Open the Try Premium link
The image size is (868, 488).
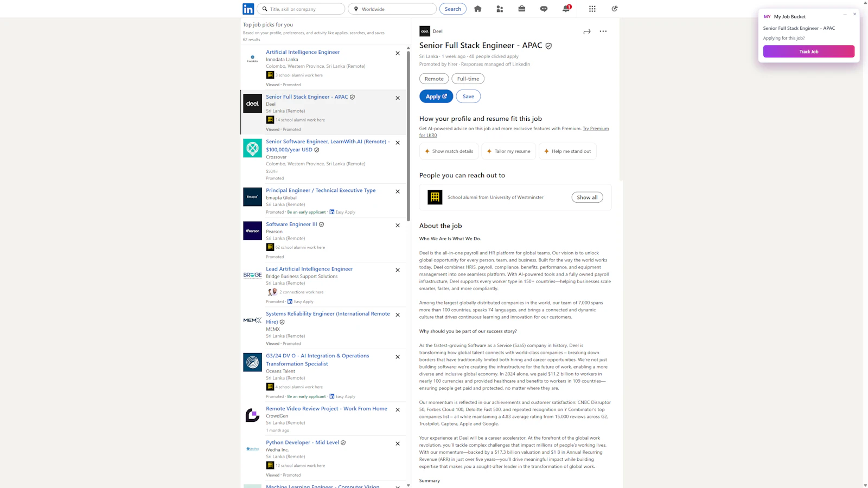tap(596, 129)
